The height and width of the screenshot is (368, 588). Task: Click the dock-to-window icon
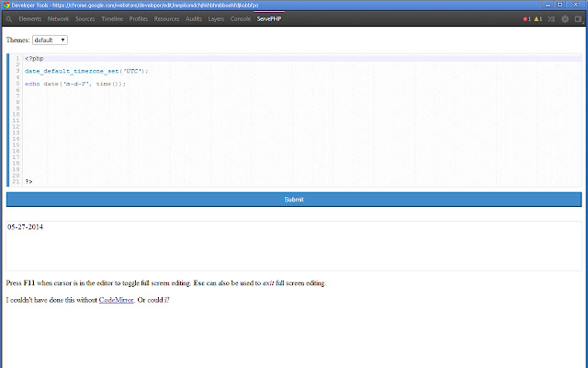[x=578, y=19]
